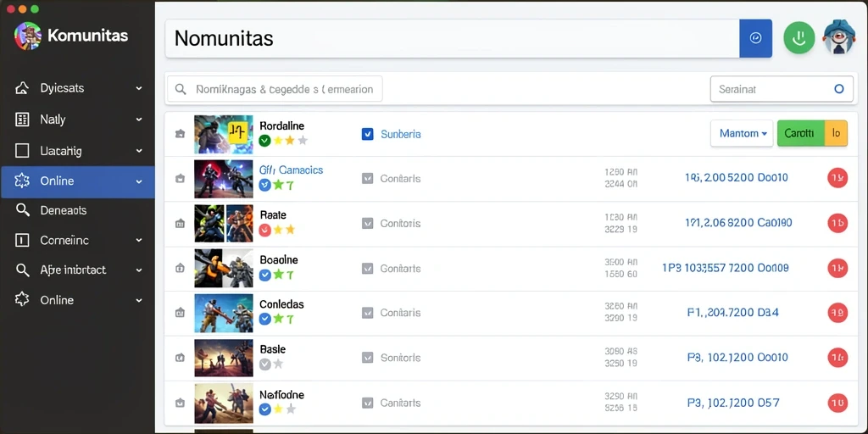Open the Corneiinc sidebar item
This screenshot has width=868, height=434.
coord(77,240)
